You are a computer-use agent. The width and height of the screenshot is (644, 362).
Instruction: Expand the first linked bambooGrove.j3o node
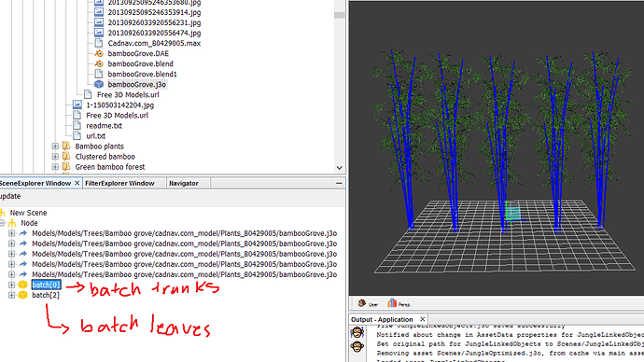click(11, 233)
